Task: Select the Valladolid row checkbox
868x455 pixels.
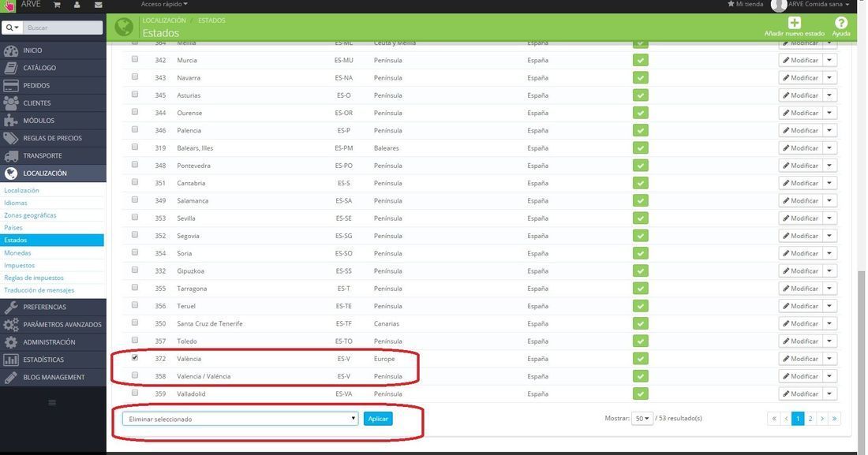Action: click(x=135, y=393)
